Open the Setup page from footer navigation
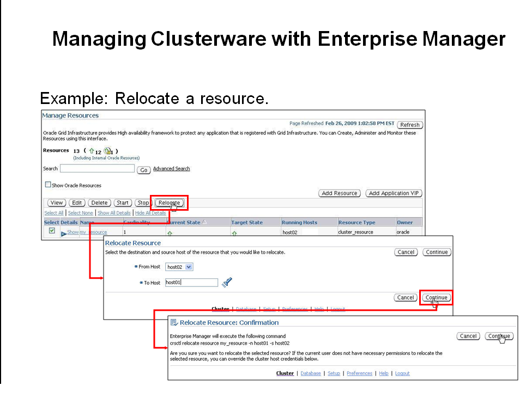 point(334,374)
